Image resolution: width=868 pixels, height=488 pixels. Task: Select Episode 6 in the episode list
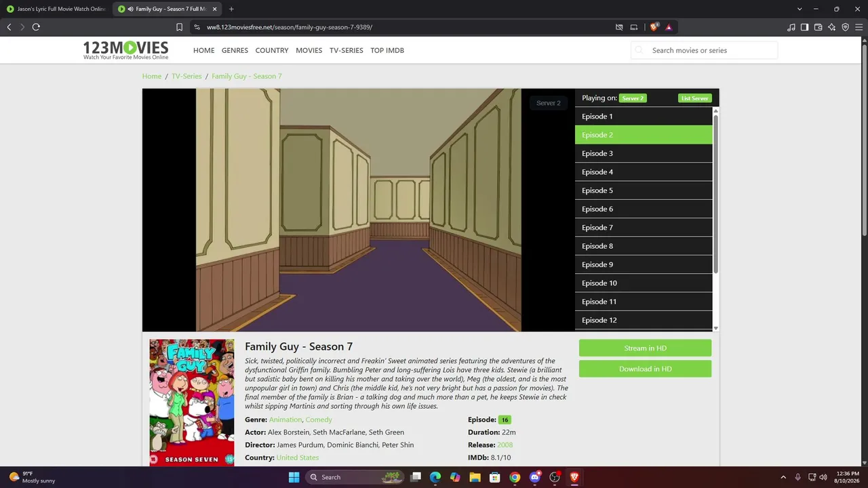tap(644, 209)
